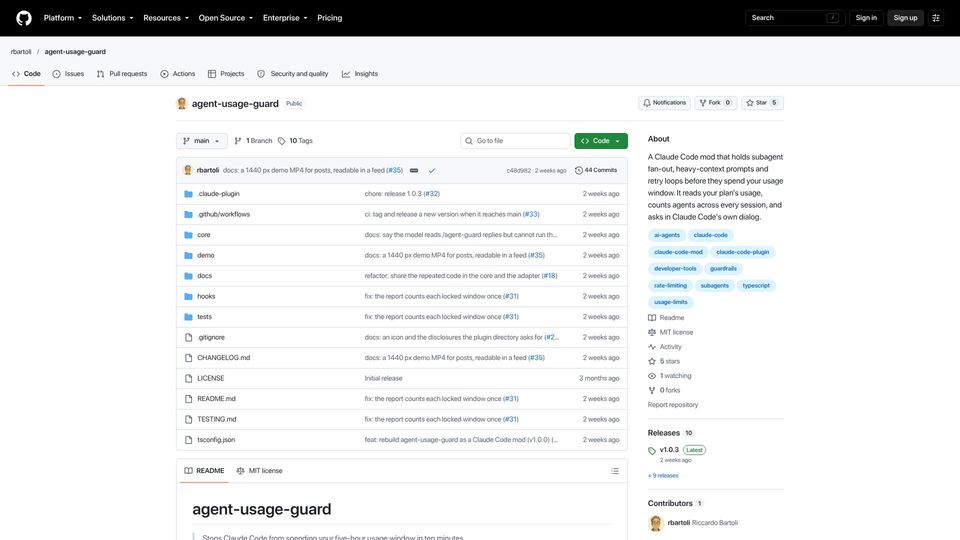Expand the Resources menu
Viewport: 960px width, 540px height.
tap(166, 18)
